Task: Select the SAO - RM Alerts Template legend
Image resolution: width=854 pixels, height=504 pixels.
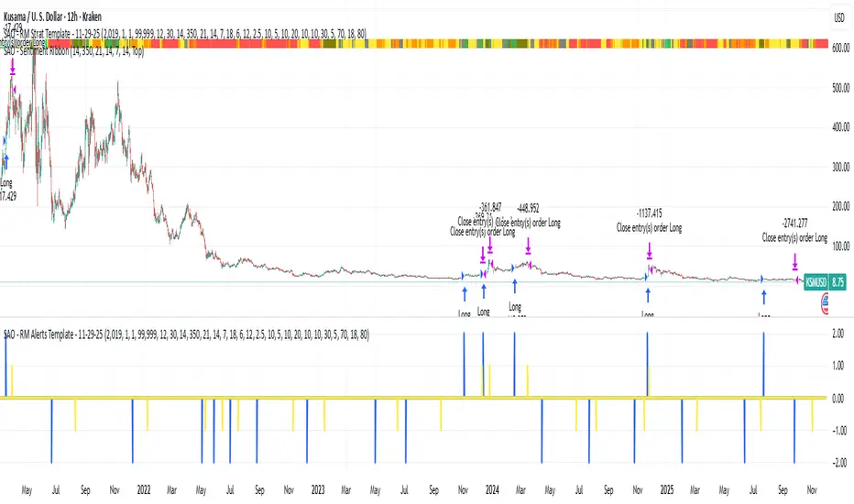Action: coord(186,334)
